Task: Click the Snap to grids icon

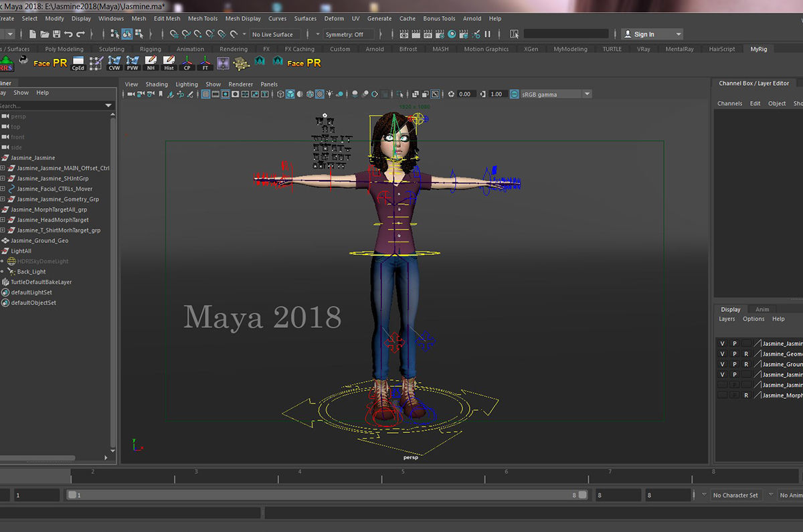Action: 173,34
